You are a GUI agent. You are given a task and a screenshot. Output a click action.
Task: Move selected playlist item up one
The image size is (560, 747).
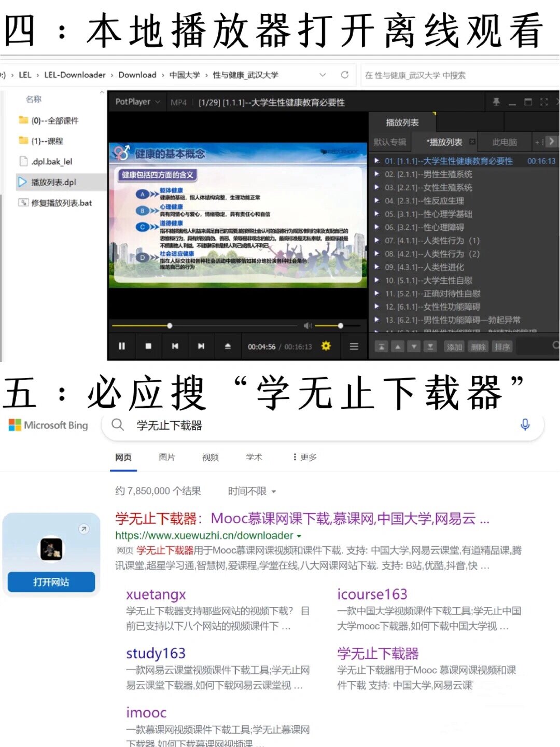[x=398, y=347]
